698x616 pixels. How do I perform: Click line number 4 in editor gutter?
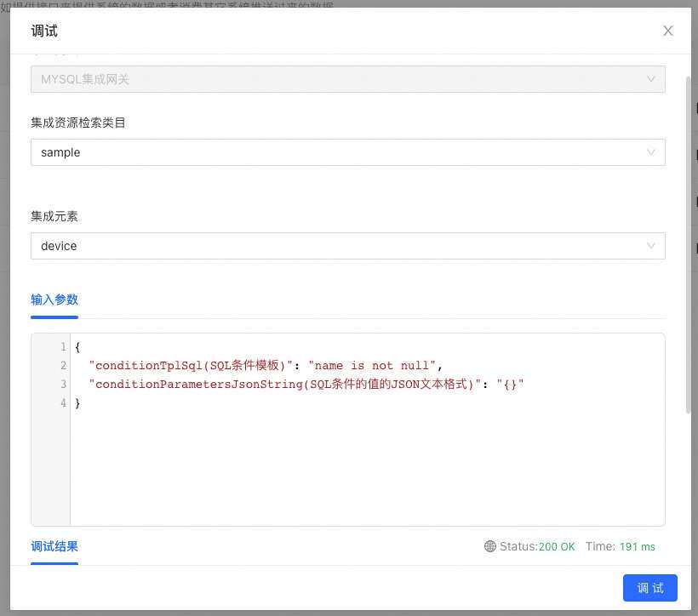pos(62,402)
